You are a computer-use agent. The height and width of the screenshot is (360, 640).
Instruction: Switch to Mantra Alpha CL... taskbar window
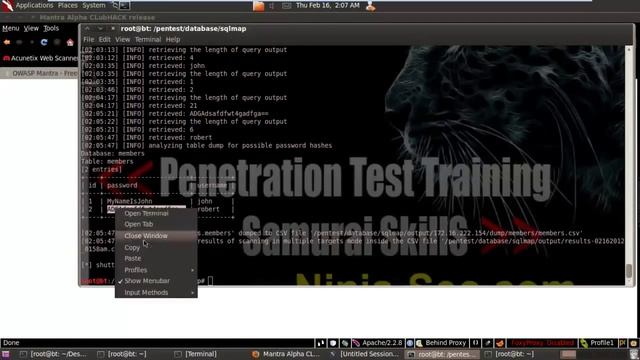click(x=287, y=354)
